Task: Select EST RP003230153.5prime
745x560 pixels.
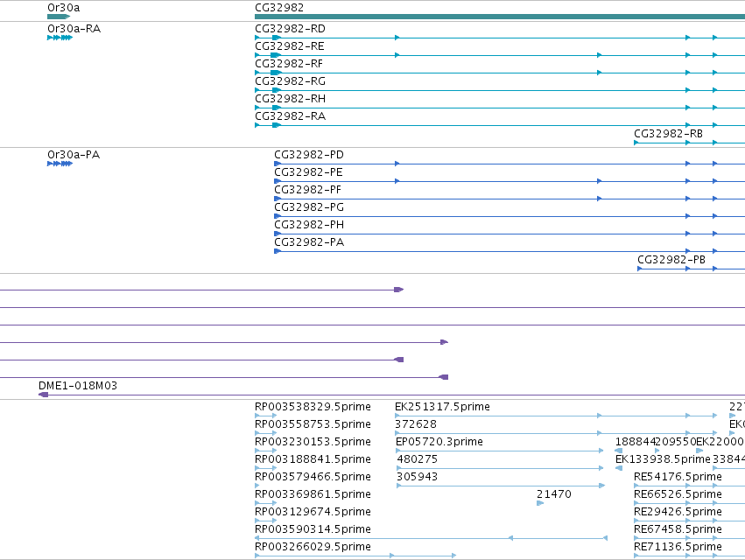Action: click(313, 442)
